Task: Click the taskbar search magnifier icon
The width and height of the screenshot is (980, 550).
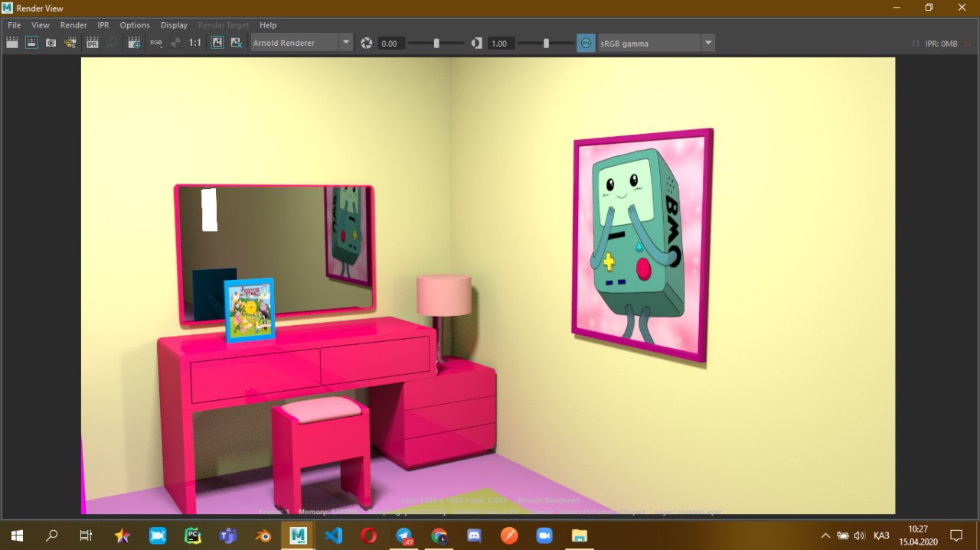Action: [x=51, y=535]
